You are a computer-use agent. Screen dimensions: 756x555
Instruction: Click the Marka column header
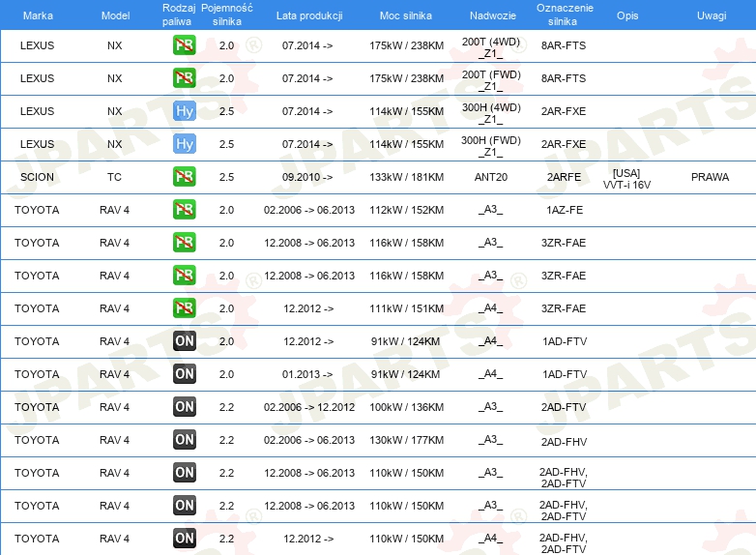tap(38, 15)
